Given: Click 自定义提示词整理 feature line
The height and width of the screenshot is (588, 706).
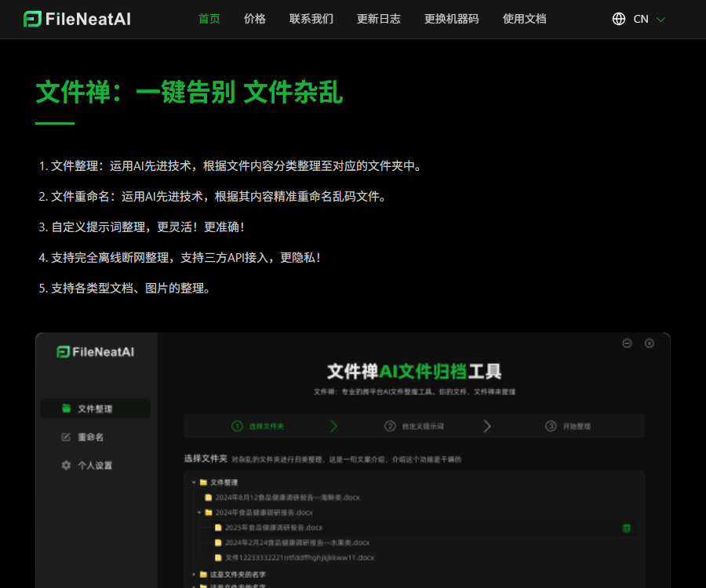Looking at the screenshot, I should [142, 227].
